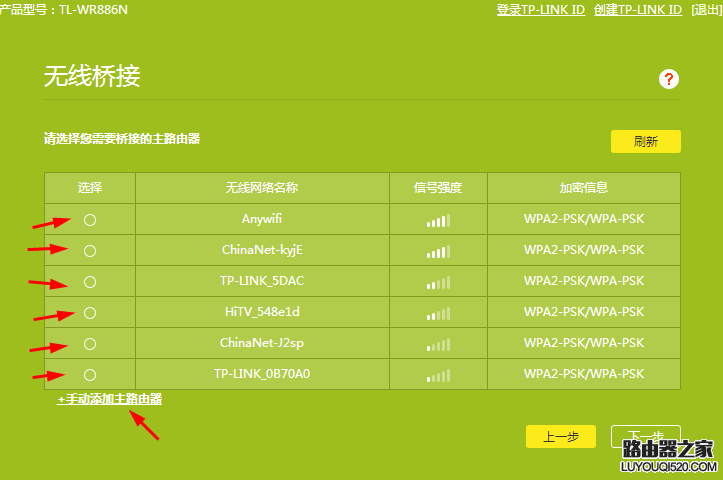723x480 pixels.
Task: Click the signal bars in HiTV_548e1d row
Action: point(438,314)
